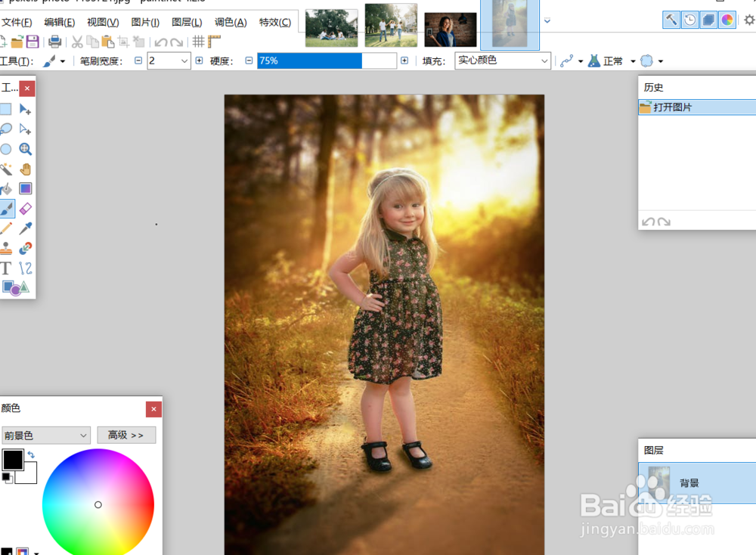This screenshot has width=756, height=555.
Task: Click the Save icon in toolbar
Action: click(x=33, y=42)
